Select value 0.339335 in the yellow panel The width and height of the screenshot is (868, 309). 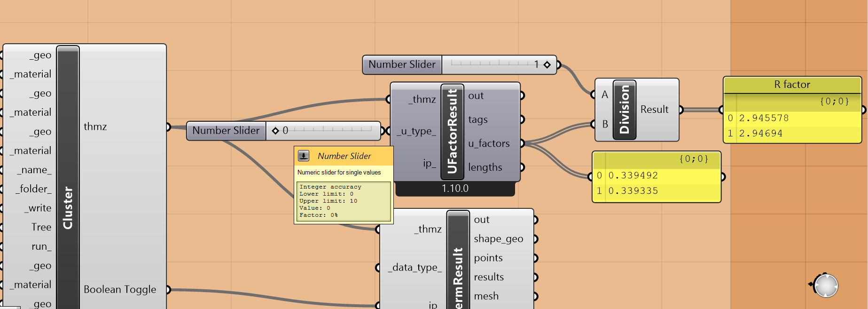point(633,191)
